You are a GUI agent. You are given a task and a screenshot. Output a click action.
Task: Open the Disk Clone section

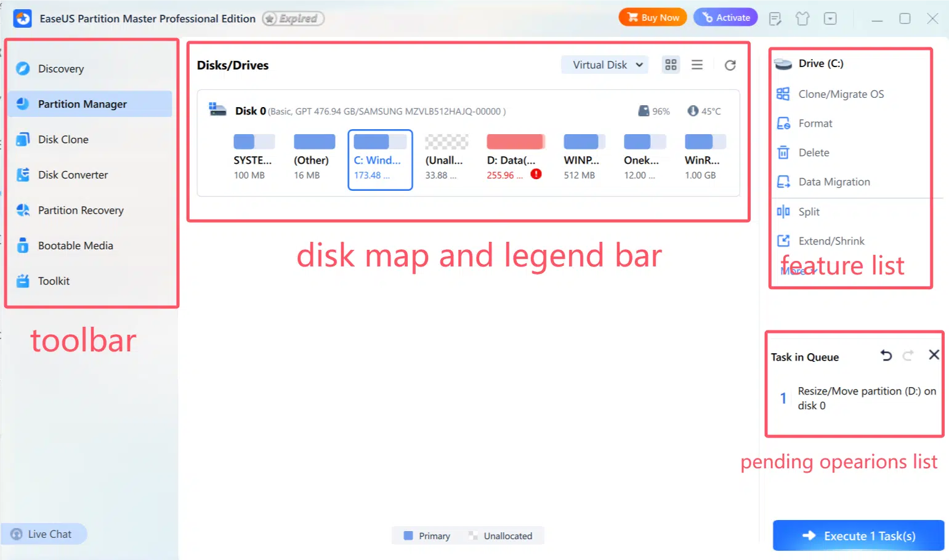[x=63, y=140]
